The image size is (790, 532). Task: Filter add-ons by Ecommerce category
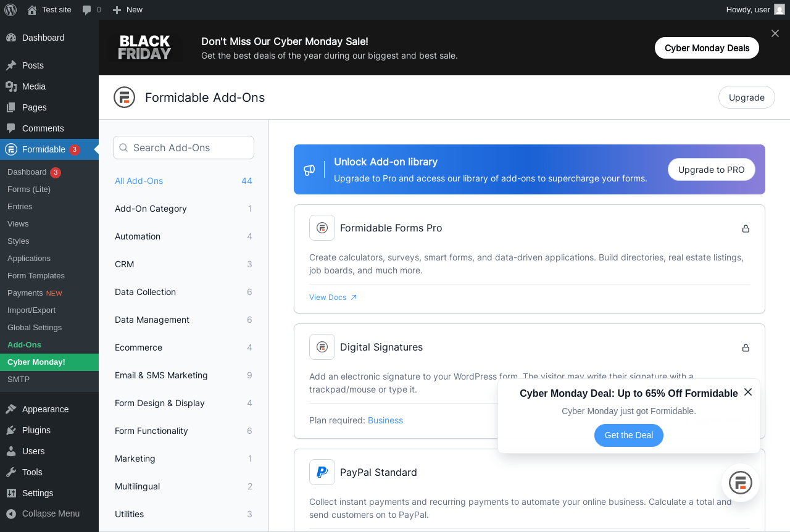[139, 347]
